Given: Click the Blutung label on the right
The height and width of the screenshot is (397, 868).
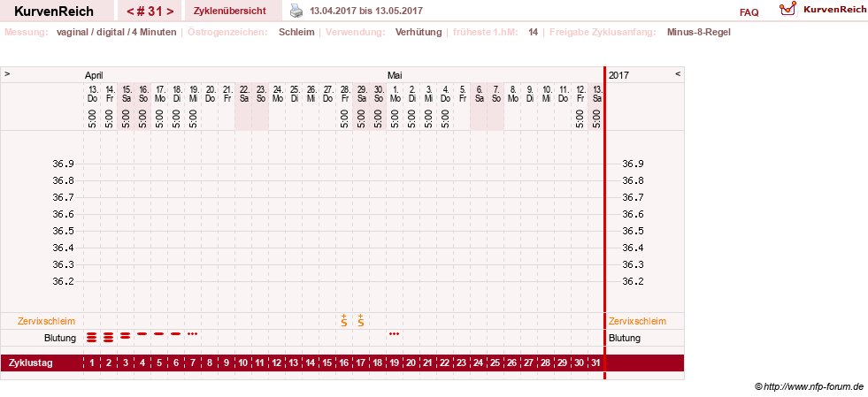Looking at the screenshot, I should [625, 338].
